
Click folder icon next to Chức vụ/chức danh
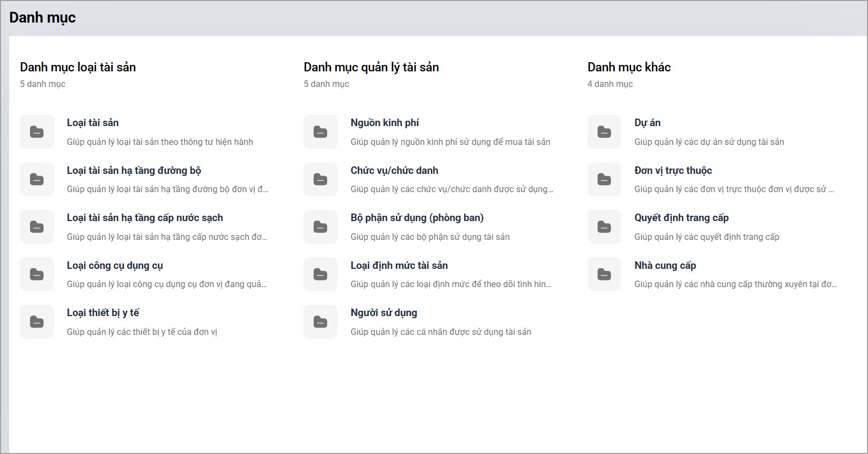(320, 179)
